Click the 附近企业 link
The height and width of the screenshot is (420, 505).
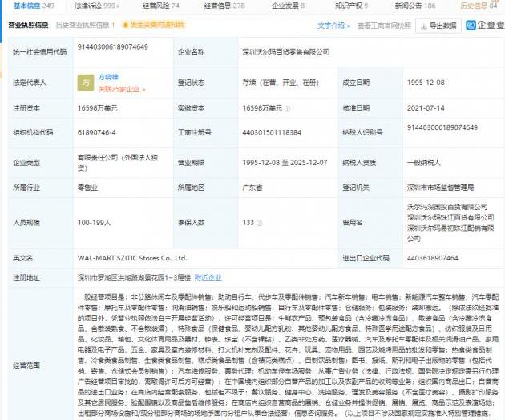pyautogui.click(x=208, y=277)
